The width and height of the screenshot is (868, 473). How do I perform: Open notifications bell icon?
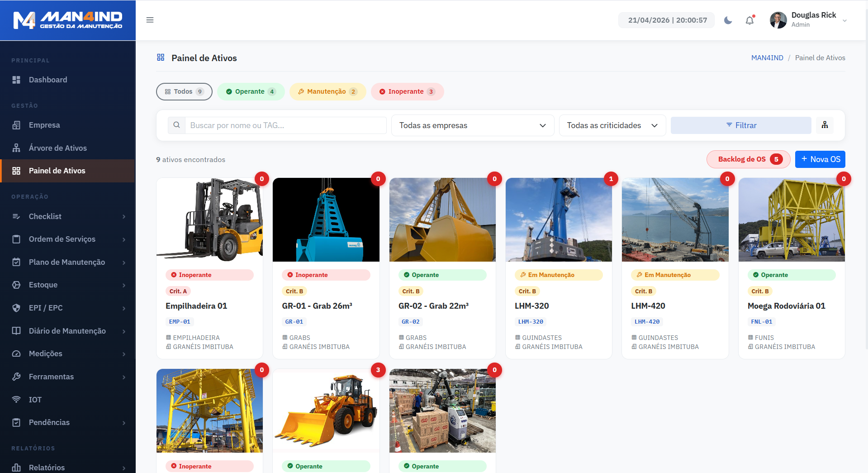tap(749, 20)
